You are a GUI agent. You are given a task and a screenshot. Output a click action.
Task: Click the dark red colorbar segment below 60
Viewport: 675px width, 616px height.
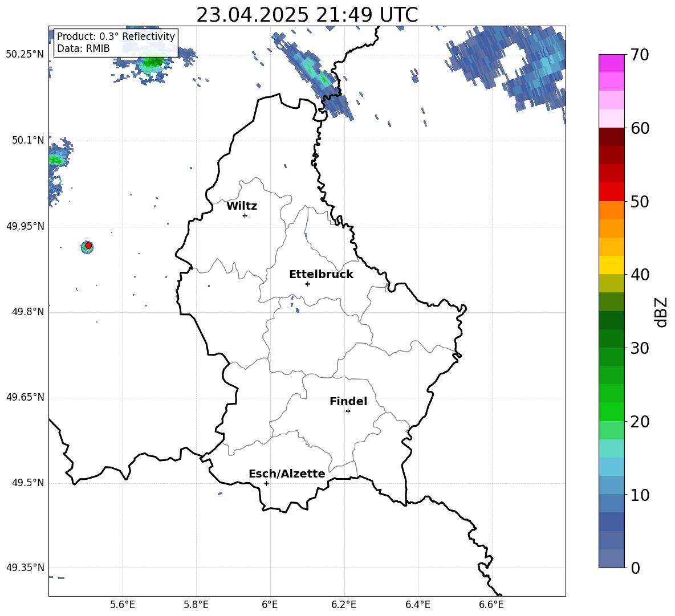611,137
